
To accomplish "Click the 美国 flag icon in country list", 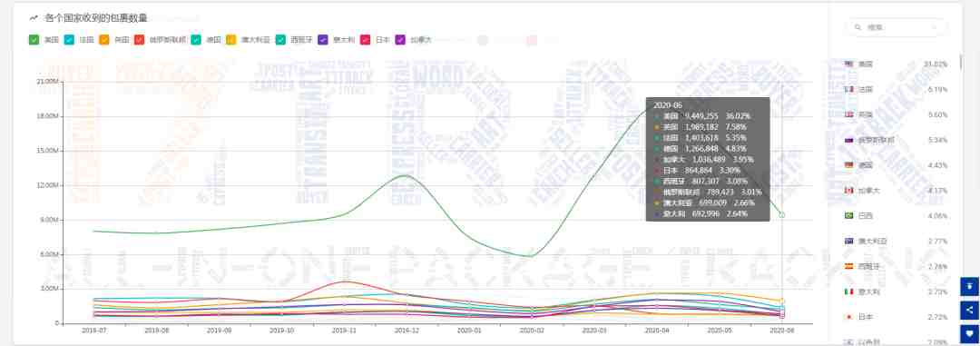I will (848, 64).
